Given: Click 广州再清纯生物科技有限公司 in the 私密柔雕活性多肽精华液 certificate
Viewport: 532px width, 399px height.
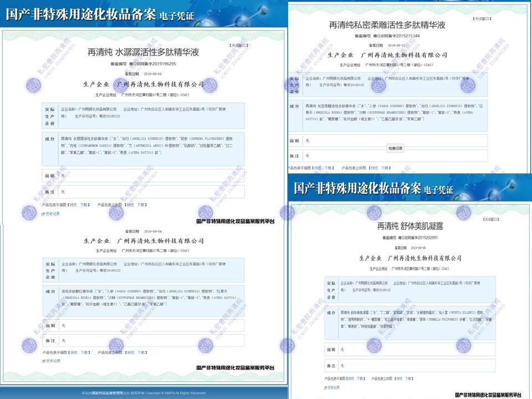Looking at the screenshot, I should pos(404,55).
